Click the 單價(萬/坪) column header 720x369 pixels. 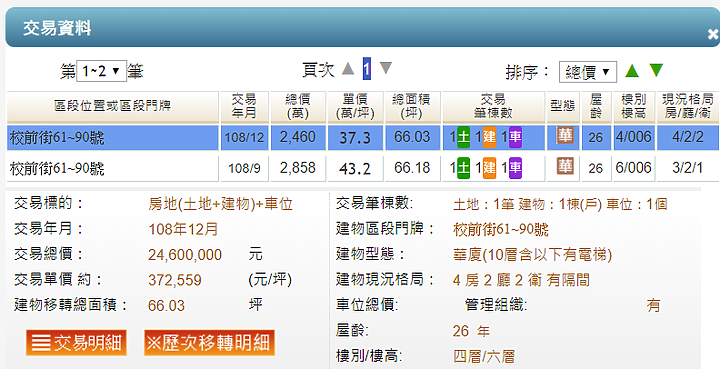click(x=355, y=107)
